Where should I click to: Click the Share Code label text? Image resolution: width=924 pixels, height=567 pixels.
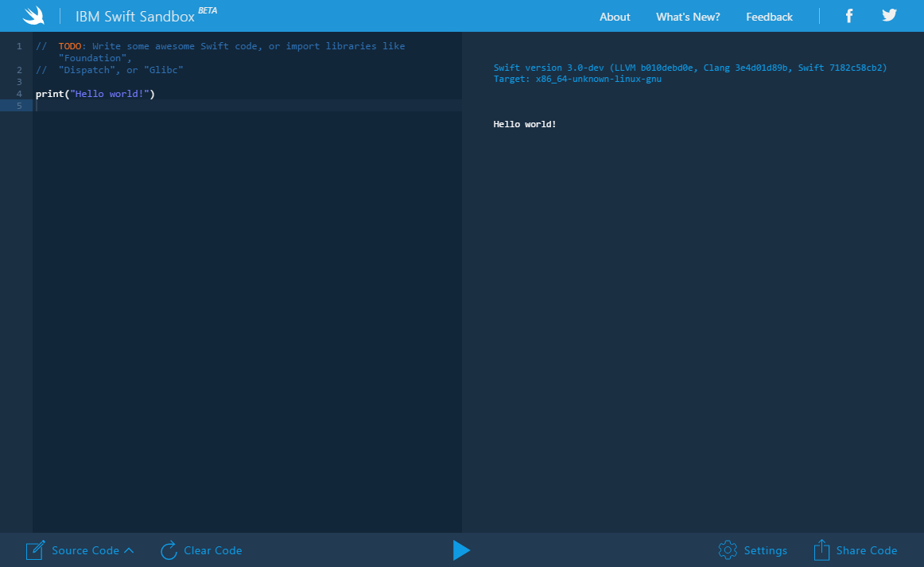866,550
